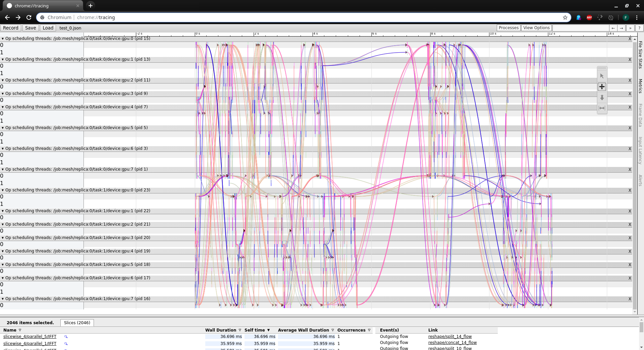Open the Processes filter button
This screenshot has height=350, width=644.
click(508, 28)
